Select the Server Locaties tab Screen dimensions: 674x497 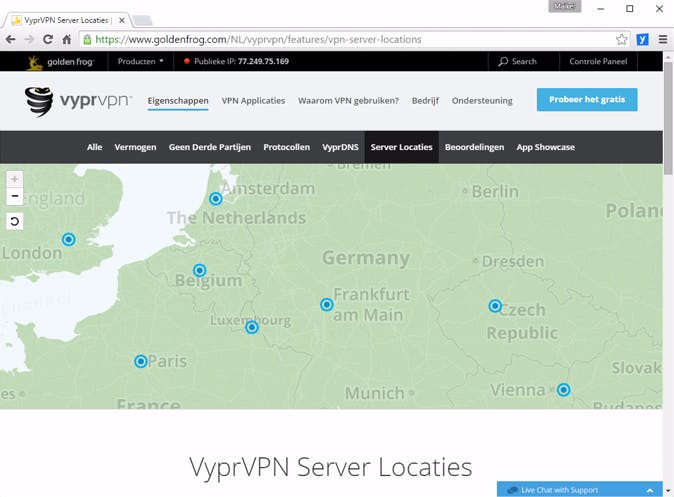click(x=401, y=147)
